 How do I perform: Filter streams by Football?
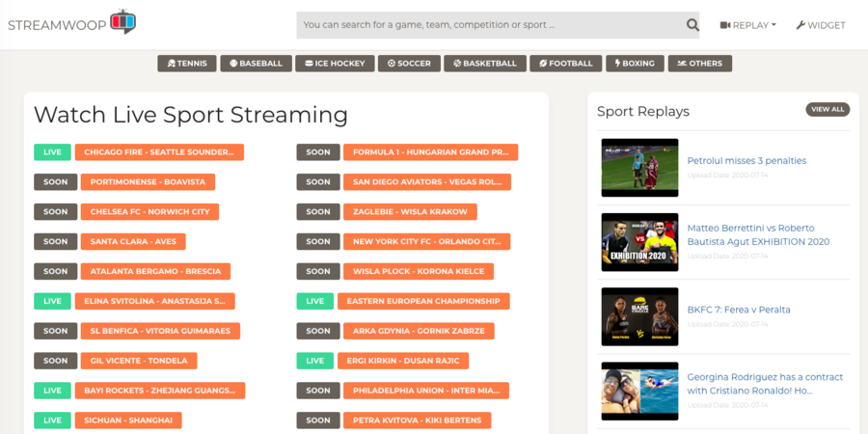pos(566,63)
